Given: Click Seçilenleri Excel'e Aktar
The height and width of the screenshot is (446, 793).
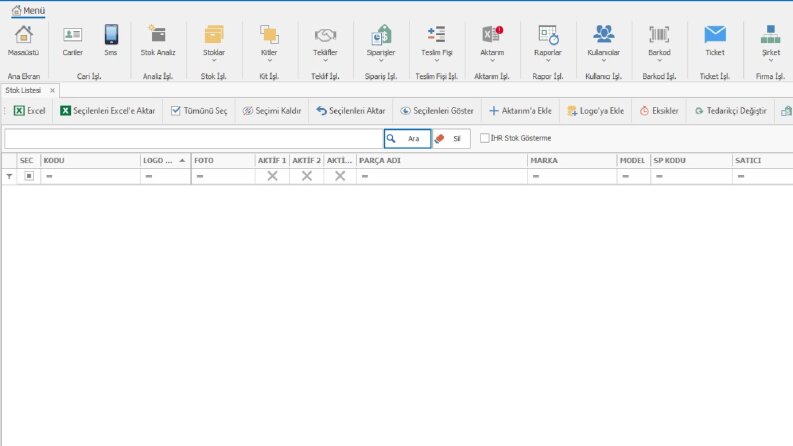Looking at the screenshot, I should pos(108,111).
